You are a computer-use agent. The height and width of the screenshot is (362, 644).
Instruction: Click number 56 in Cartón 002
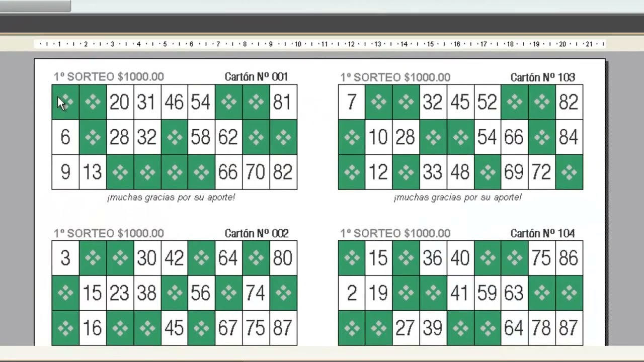(x=201, y=293)
